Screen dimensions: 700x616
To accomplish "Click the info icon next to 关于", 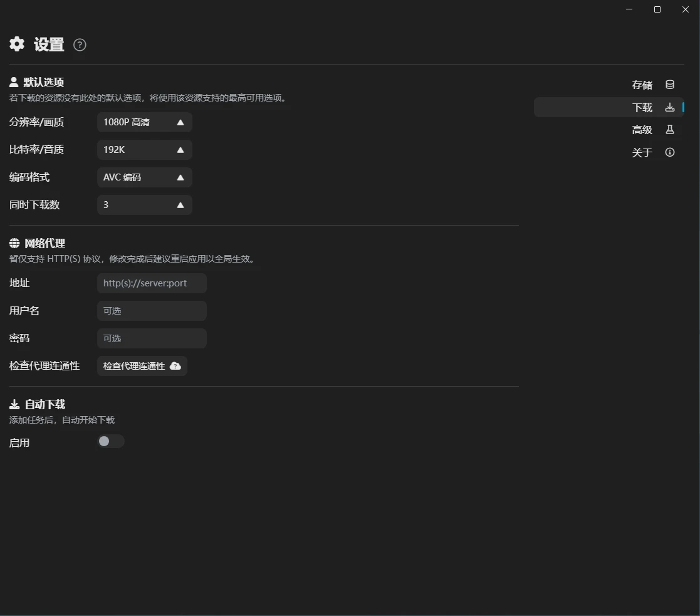I will coord(670,152).
